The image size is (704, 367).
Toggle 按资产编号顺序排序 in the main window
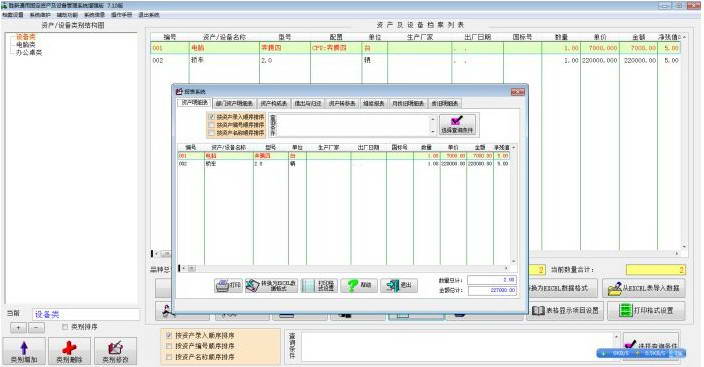click(169, 346)
